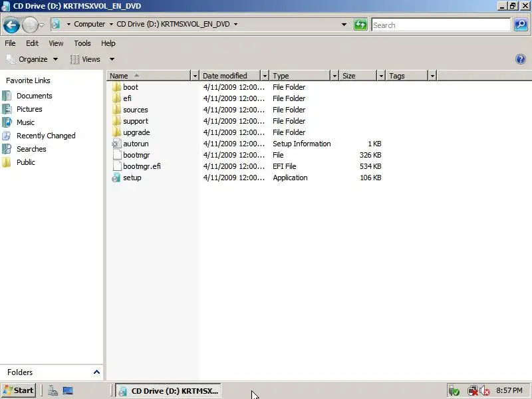Open the Name column filter dropdown

coord(195,76)
